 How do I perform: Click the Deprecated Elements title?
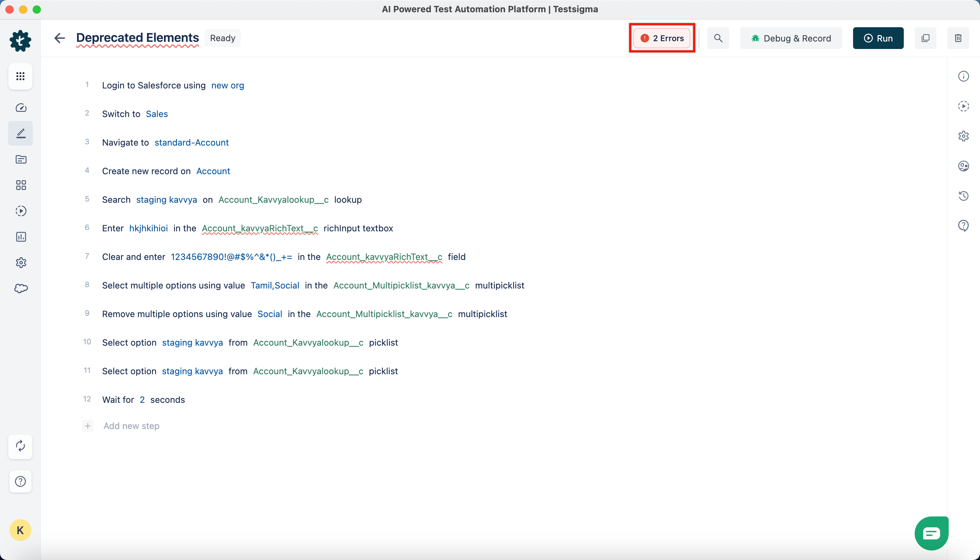point(137,38)
